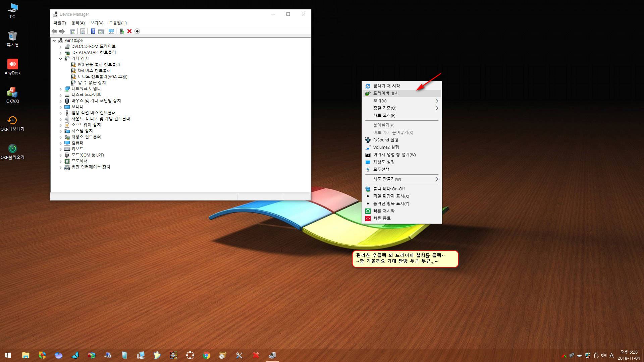Select the 휴지통 recycle bin icon
This screenshot has height=362, width=644.
tap(12, 39)
